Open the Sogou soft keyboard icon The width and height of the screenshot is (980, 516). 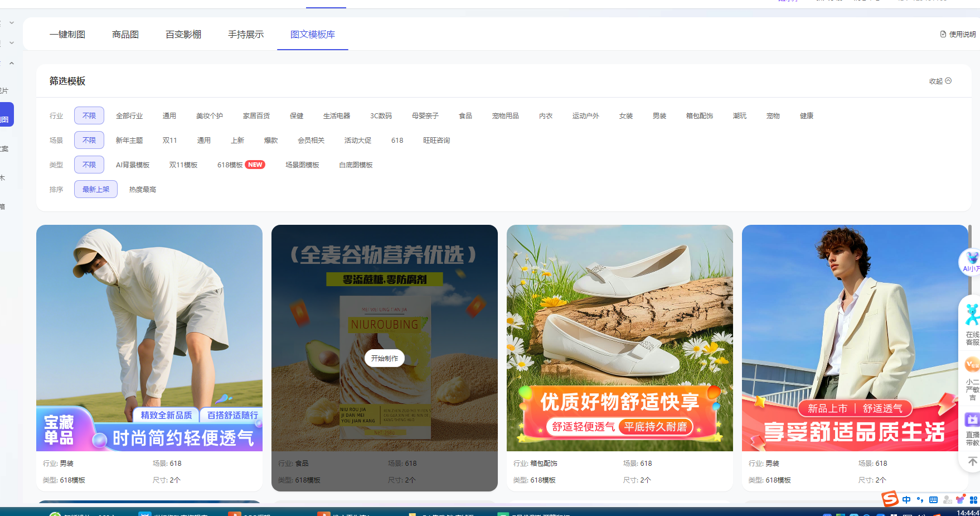pos(933,500)
